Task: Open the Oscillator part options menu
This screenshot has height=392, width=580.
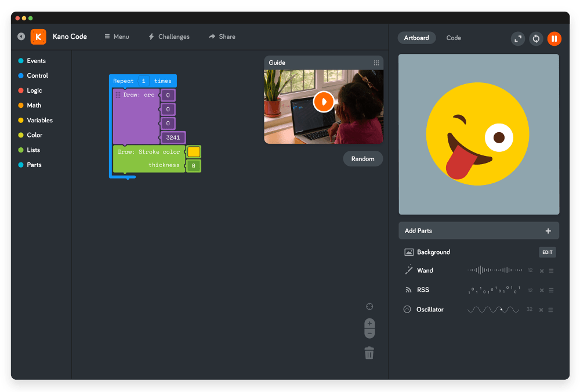Action: coord(551,310)
